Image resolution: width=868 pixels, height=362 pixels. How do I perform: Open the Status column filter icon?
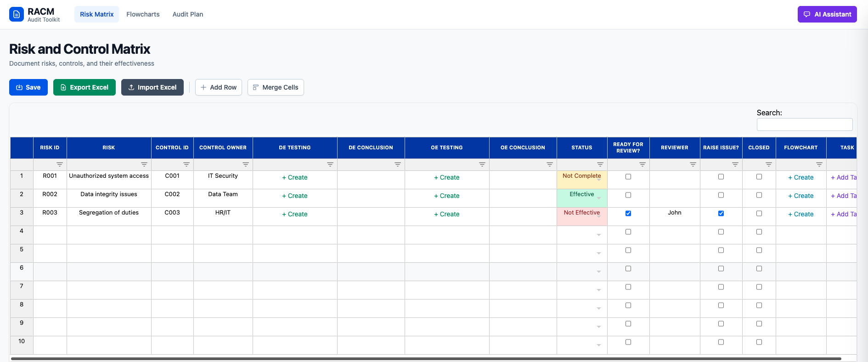click(x=600, y=164)
